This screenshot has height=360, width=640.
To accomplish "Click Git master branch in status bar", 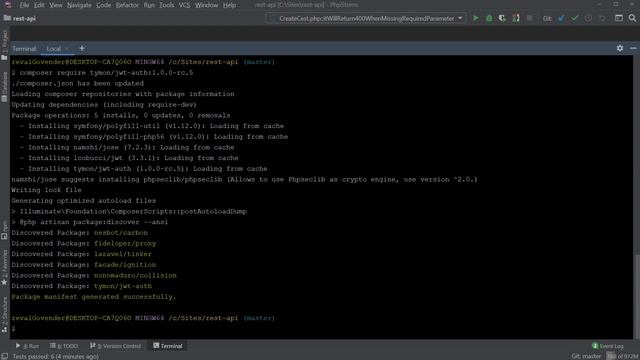I will click(x=586, y=356).
